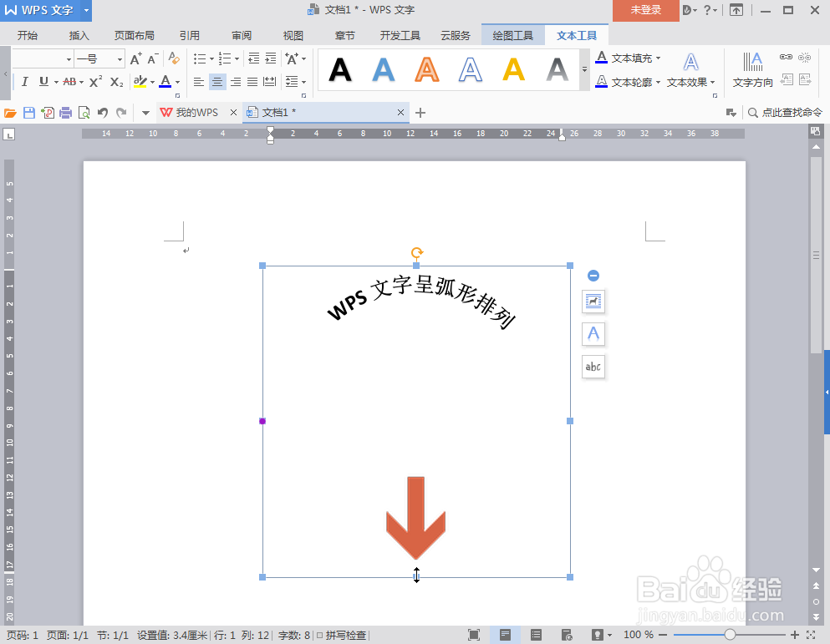
Task: Click the zoom slider handle
Action: click(730, 635)
